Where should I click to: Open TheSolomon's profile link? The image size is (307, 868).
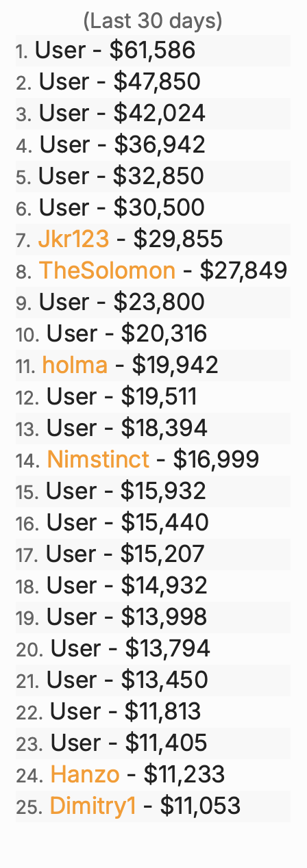coord(108,270)
